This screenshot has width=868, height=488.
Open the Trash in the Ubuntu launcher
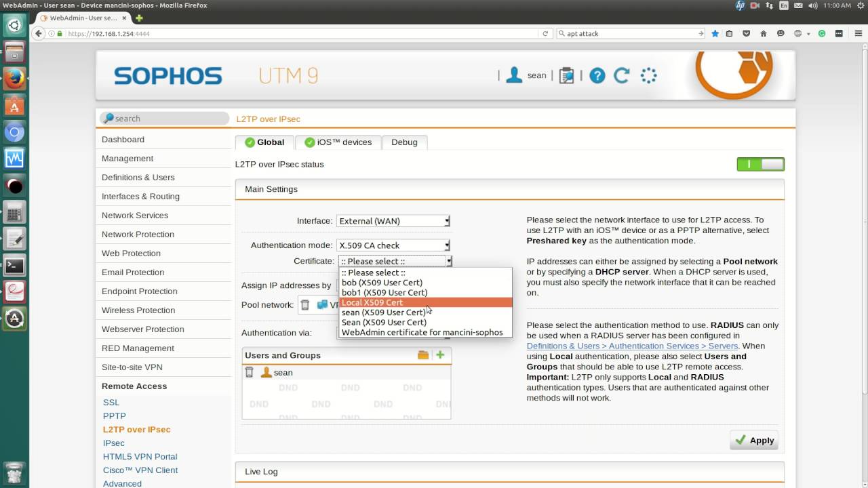(x=14, y=472)
